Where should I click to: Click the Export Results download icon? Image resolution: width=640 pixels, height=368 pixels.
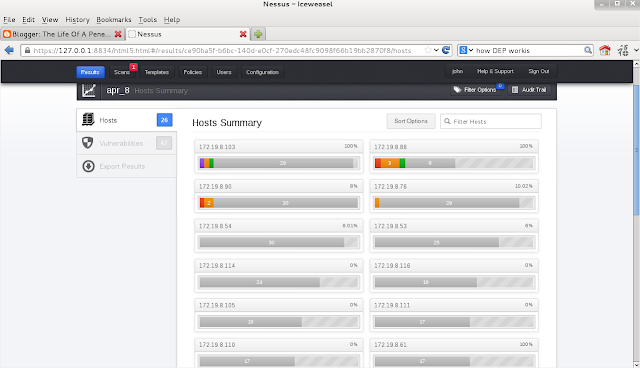[88, 166]
